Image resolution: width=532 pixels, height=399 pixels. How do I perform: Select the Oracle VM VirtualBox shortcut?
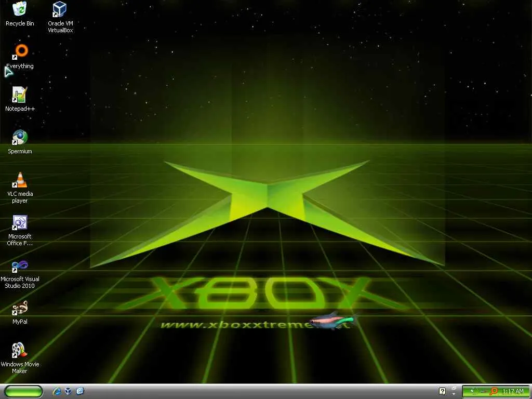[60, 17]
